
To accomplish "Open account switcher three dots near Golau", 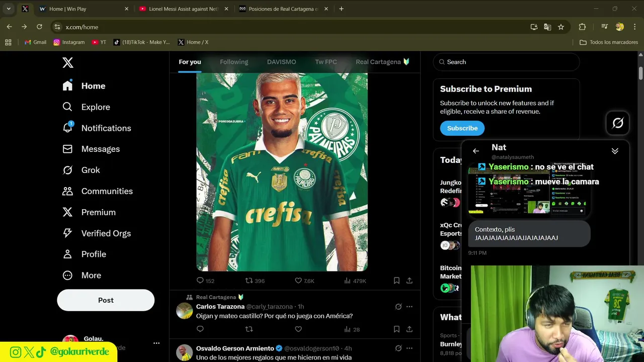I will (156, 343).
